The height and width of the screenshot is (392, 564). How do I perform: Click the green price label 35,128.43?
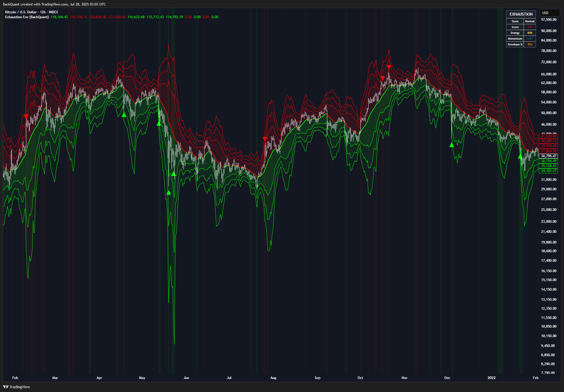click(548, 166)
